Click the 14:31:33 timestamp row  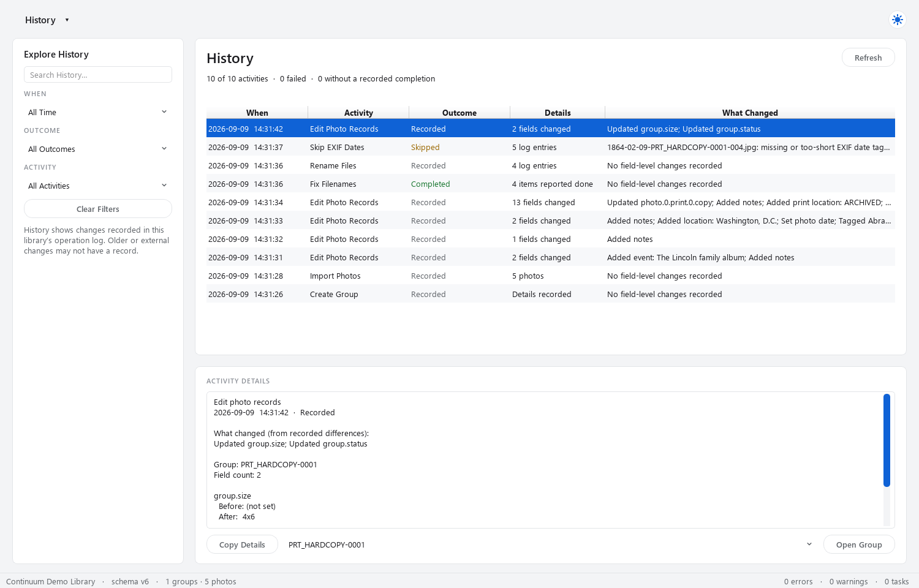pos(551,221)
